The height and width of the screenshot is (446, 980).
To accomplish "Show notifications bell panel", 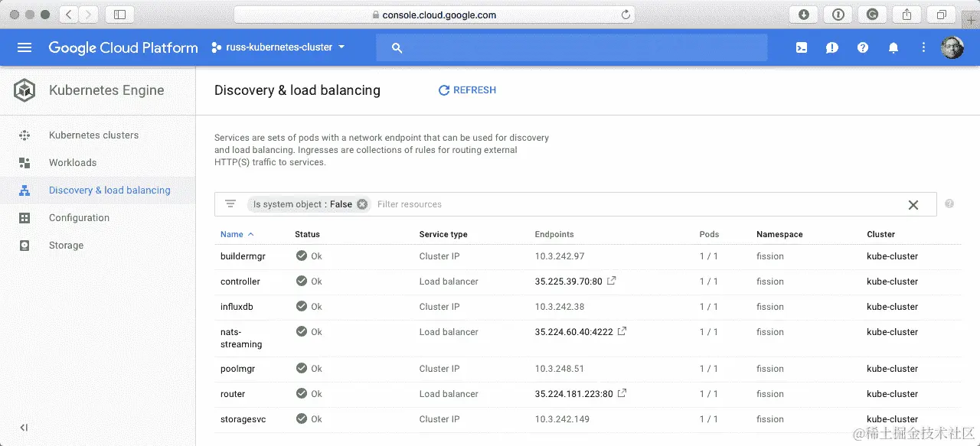I will tap(893, 47).
